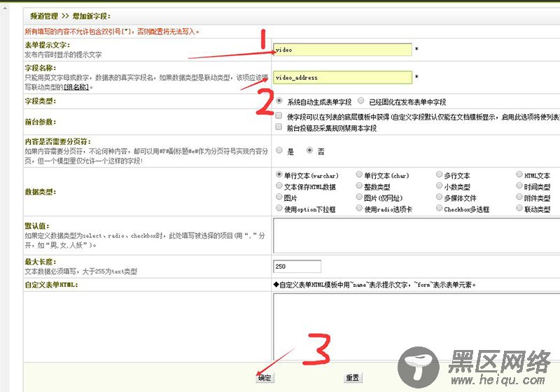Image resolution: width=560 pixels, height=392 pixels.
Task: Open the [组名称] link
Action: [x=76, y=87]
